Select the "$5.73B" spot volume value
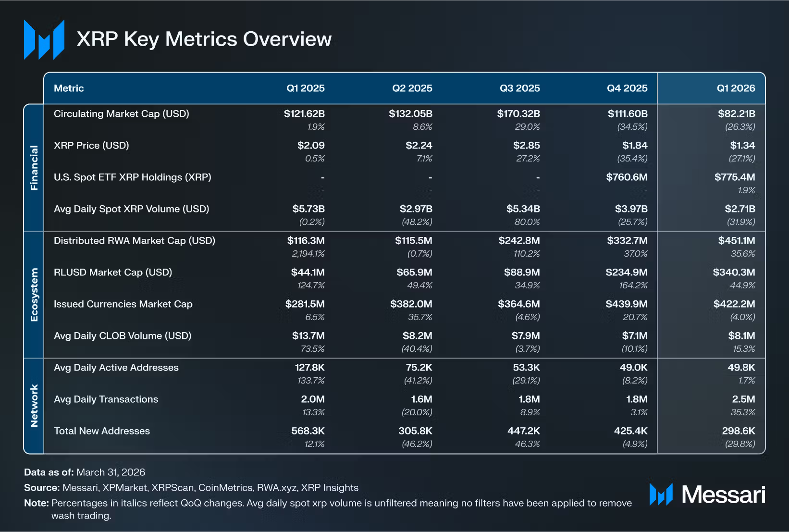The height and width of the screenshot is (532, 789). click(x=308, y=209)
